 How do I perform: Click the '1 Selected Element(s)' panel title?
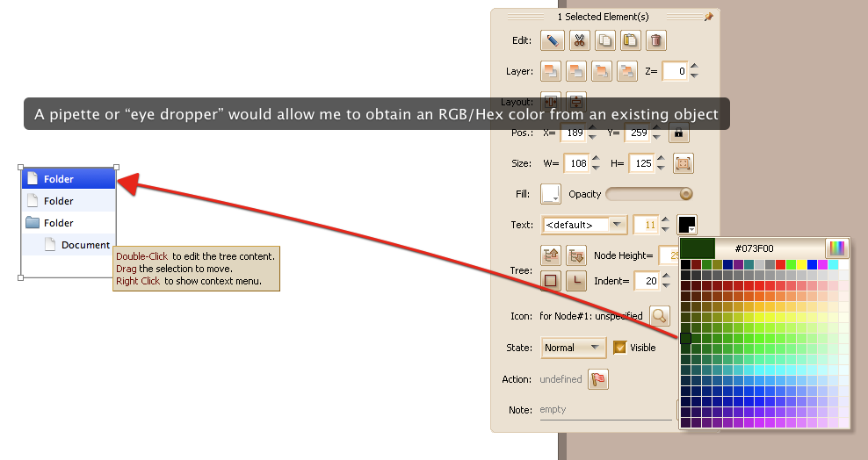[603, 18]
